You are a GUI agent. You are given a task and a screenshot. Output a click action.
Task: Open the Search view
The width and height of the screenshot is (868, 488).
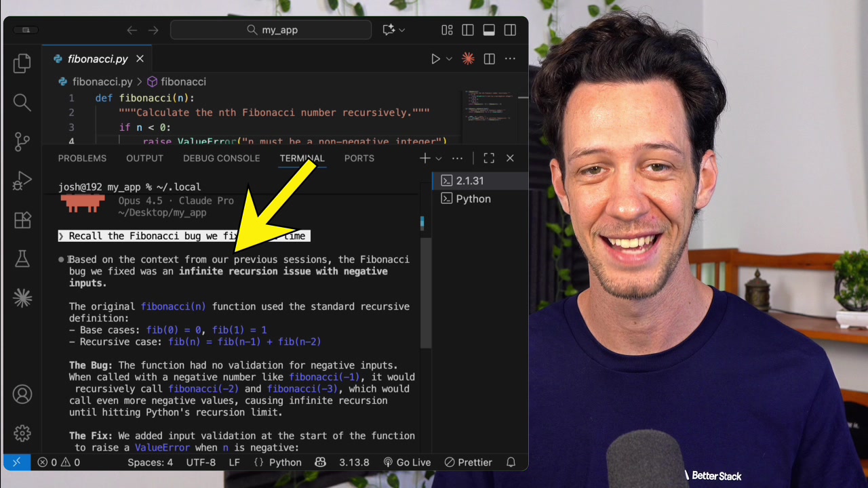22,102
